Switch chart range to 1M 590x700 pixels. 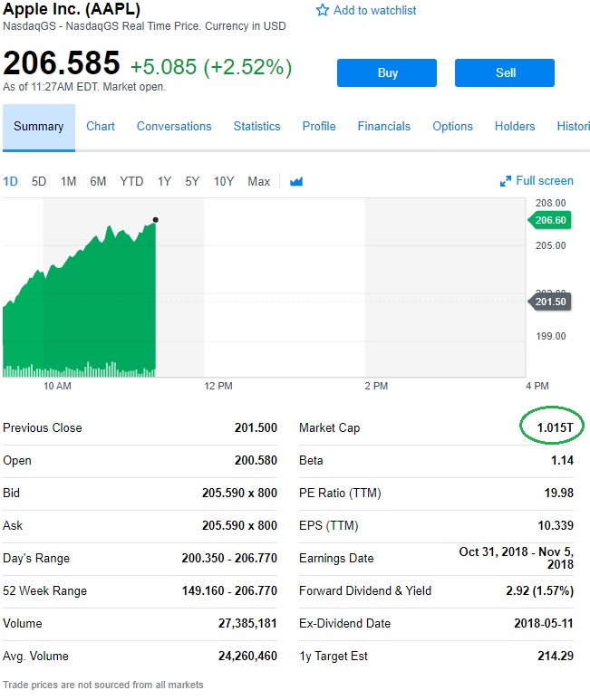tap(68, 181)
